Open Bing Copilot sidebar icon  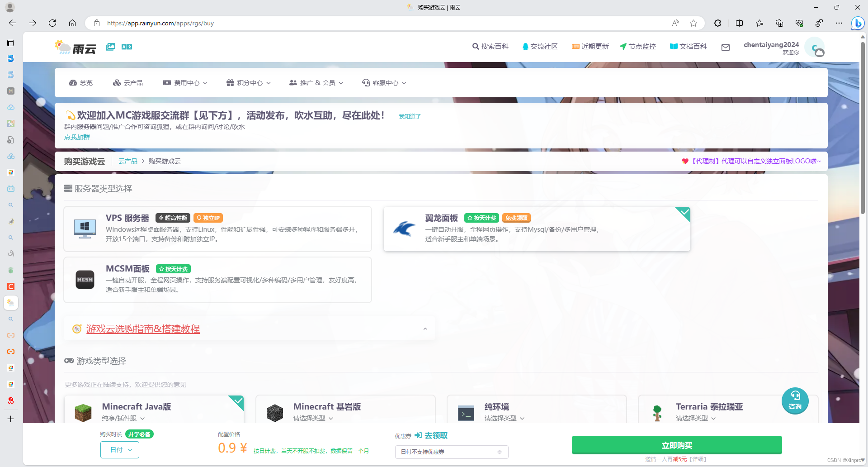coord(858,23)
